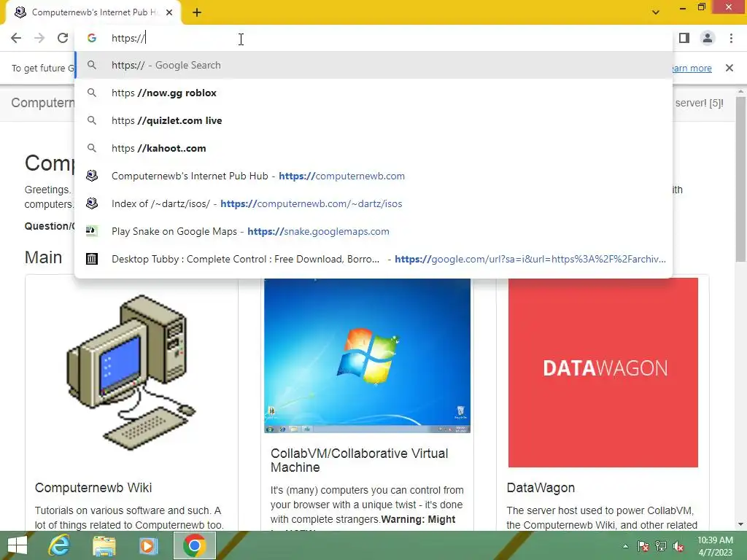Open Windows Media Player from the taskbar
Viewport: 747px width, 560px height.
(x=147, y=545)
